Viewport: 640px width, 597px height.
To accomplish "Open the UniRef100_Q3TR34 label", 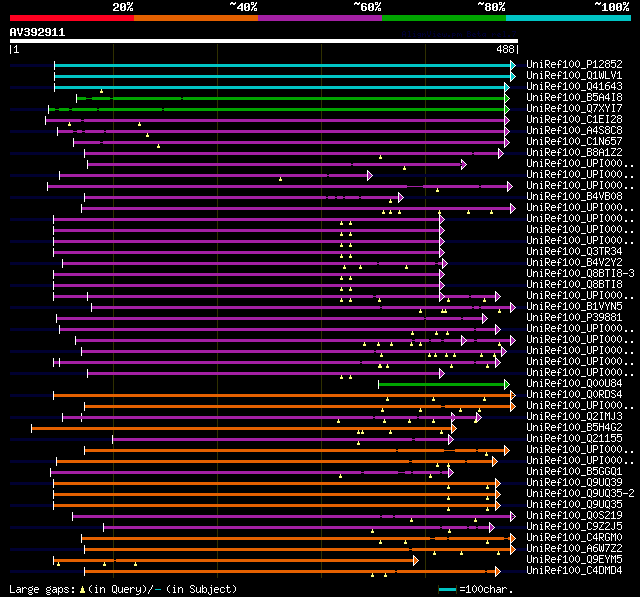I will point(574,252).
